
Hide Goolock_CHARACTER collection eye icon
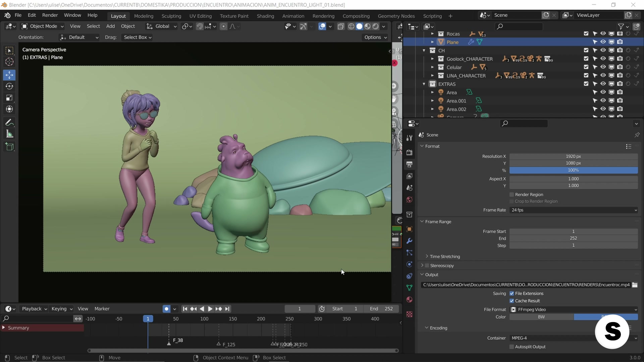[603, 59]
